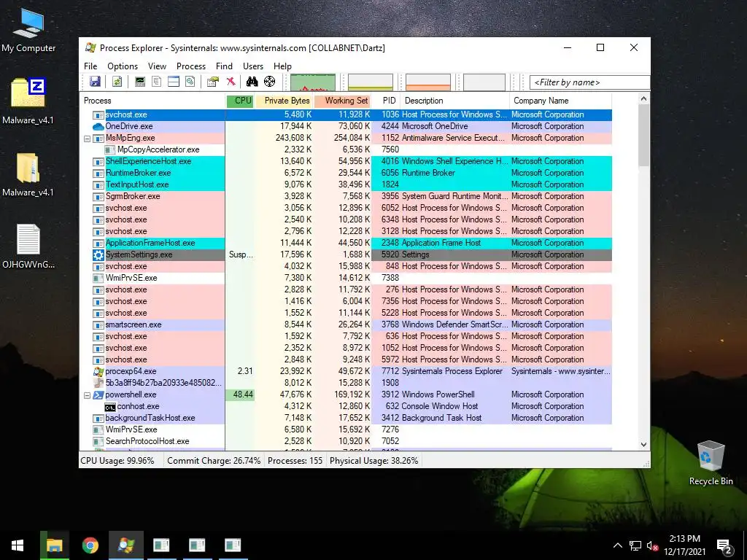The image size is (747, 560).
Task: Click the scrollbar down arrow in process list
Action: [643, 444]
